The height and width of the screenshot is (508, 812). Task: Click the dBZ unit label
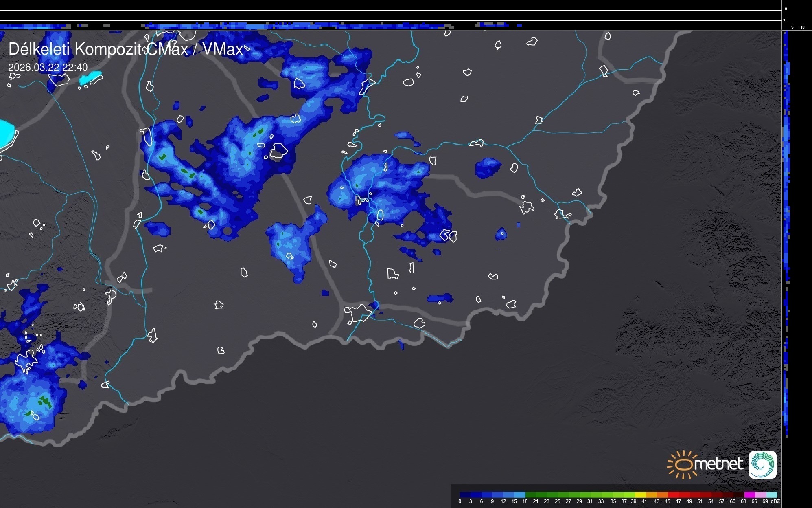pyautogui.click(x=775, y=501)
